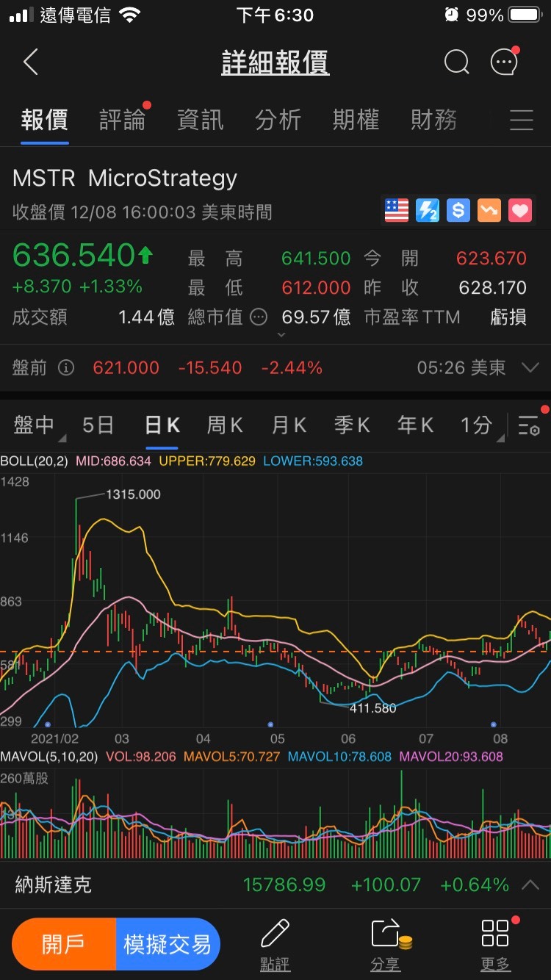
Task: Tap the orange 開戶 button
Action: pos(64,944)
